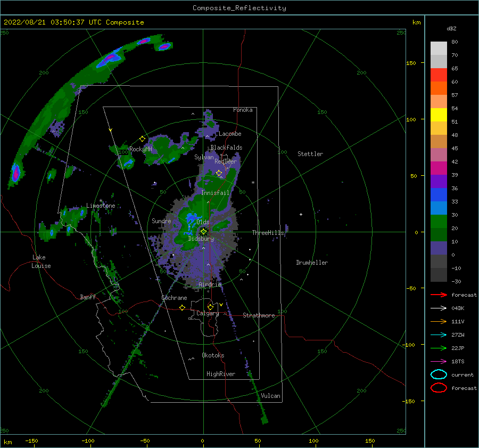Click the Ponoka label
This screenshot has width=479, height=448.
[243, 110]
